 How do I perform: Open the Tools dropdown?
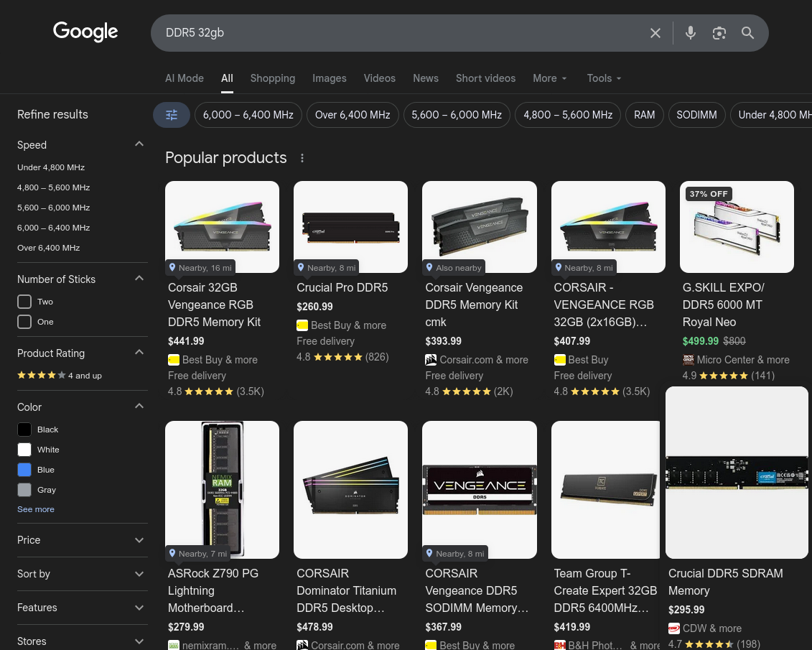point(604,78)
